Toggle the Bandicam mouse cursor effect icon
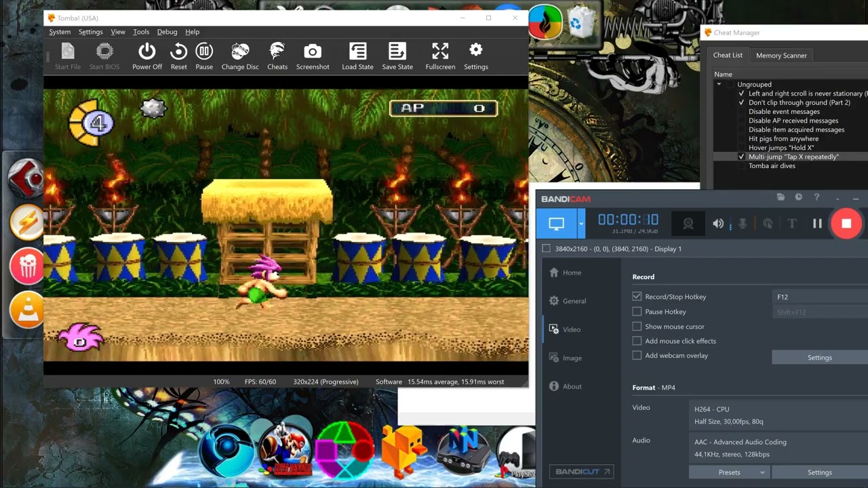Image resolution: width=868 pixels, height=488 pixels. [768, 224]
